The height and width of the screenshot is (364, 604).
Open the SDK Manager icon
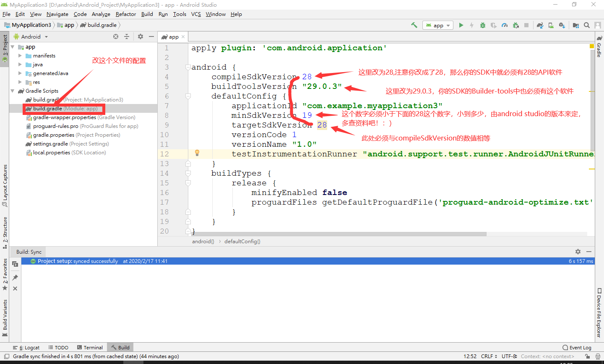[x=562, y=25]
